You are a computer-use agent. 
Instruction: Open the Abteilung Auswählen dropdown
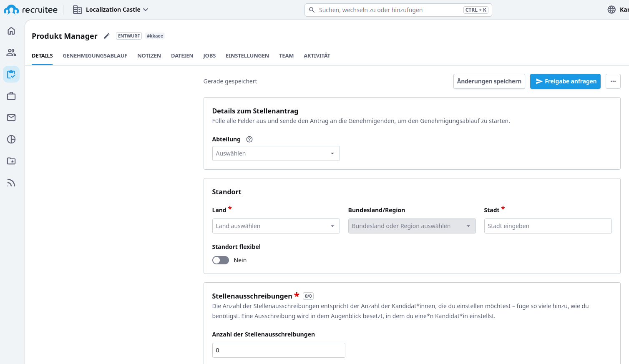pyautogui.click(x=276, y=153)
